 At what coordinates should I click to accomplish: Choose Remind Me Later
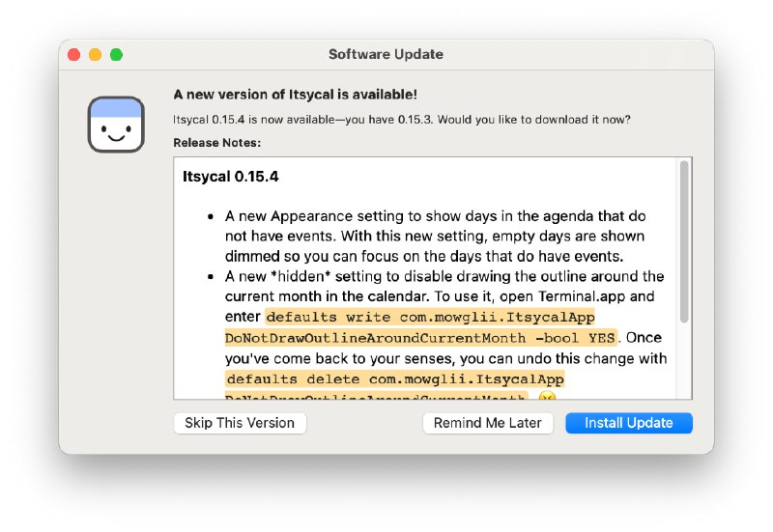tap(488, 423)
